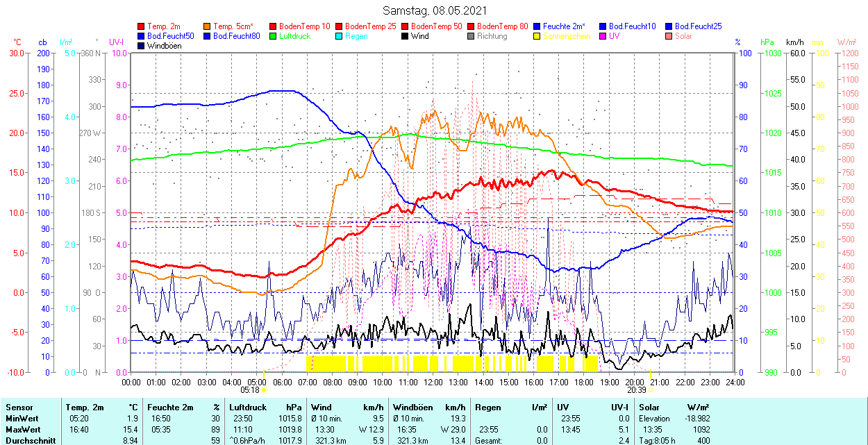Click the magenta UV legend swatch
The height and width of the screenshot is (445, 868).
603,36
